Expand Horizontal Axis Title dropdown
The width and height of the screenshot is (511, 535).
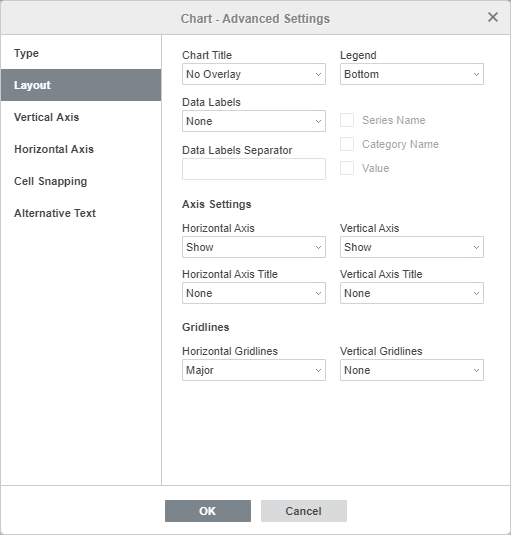click(x=254, y=293)
